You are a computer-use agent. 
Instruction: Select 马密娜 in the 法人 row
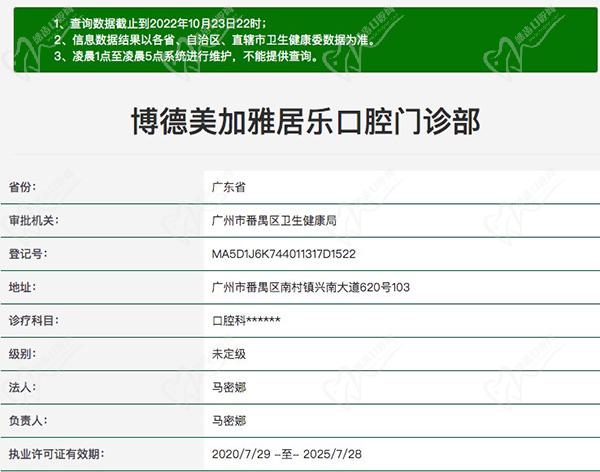tap(228, 387)
